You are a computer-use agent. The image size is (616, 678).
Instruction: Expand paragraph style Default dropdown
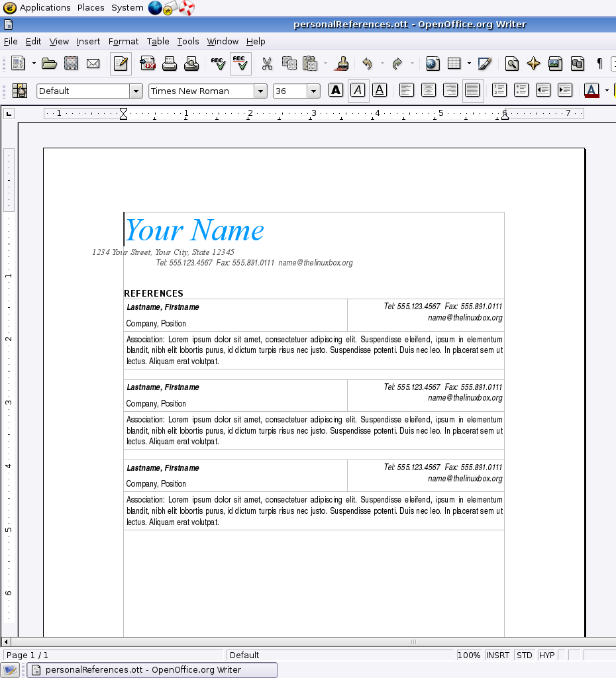click(136, 91)
